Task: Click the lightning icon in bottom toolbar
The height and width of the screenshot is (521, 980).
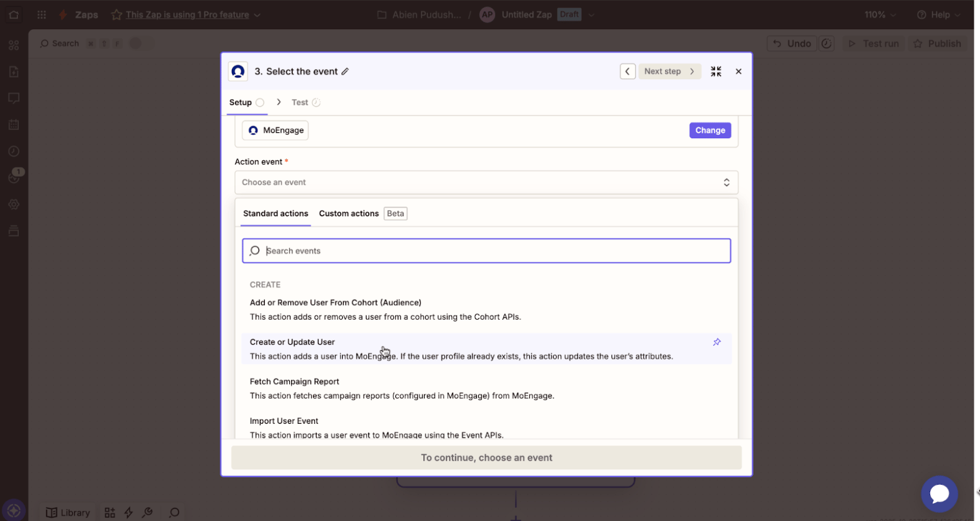Action: pyautogui.click(x=128, y=512)
